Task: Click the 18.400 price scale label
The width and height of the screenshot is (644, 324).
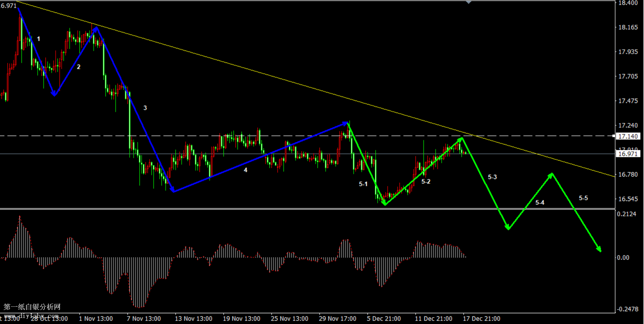Action: (x=628, y=3)
